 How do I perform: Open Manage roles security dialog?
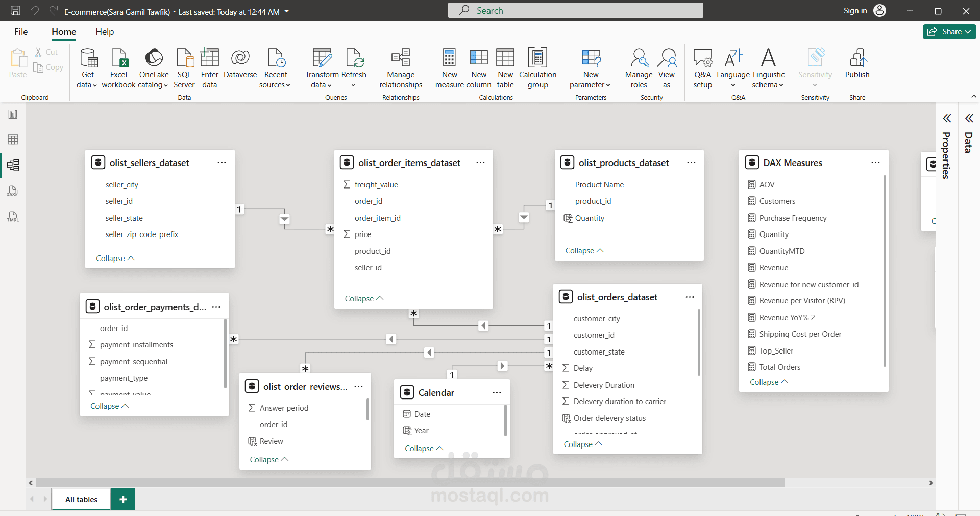[639, 68]
